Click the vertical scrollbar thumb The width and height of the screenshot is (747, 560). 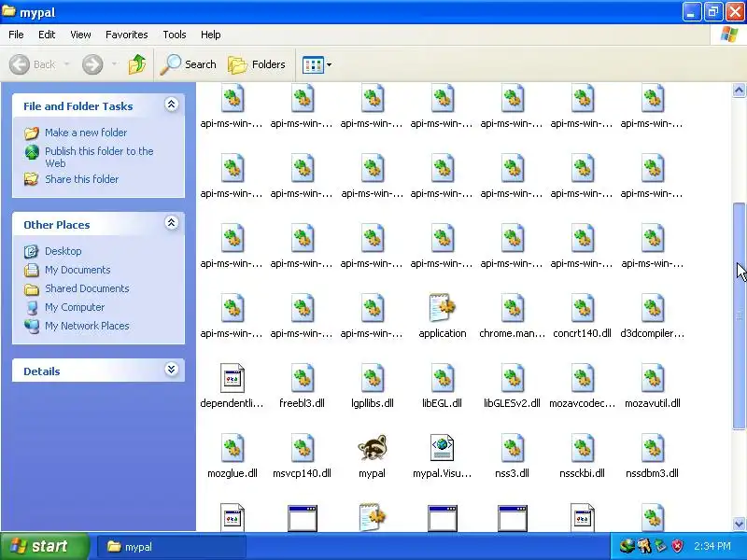tap(739, 315)
